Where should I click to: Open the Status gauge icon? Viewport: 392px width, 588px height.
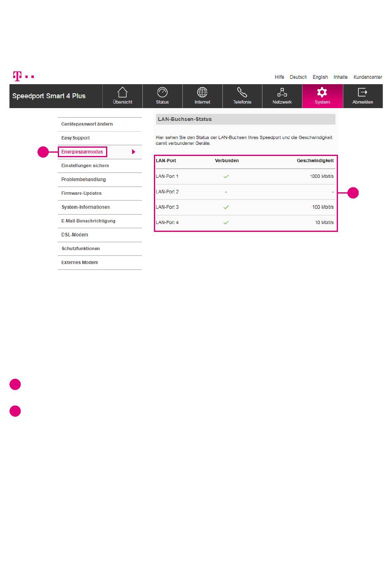pyautogui.click(x=163, y=92)
